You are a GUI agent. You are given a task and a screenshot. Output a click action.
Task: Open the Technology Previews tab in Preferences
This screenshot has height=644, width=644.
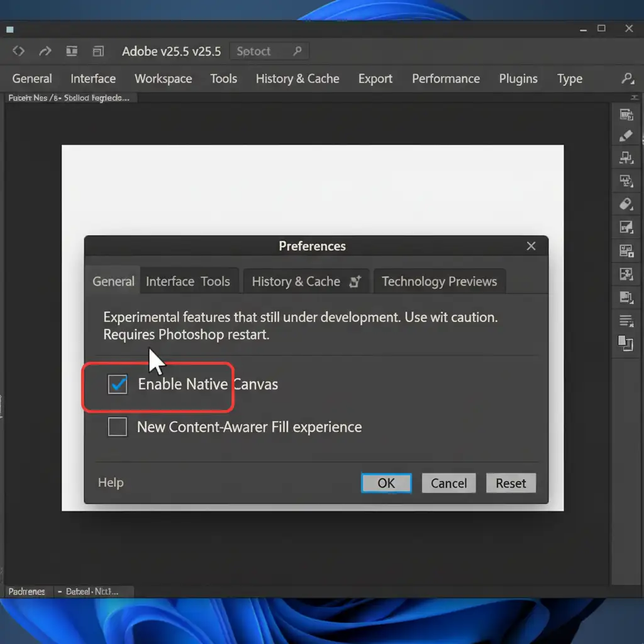(x=439, y=282)
